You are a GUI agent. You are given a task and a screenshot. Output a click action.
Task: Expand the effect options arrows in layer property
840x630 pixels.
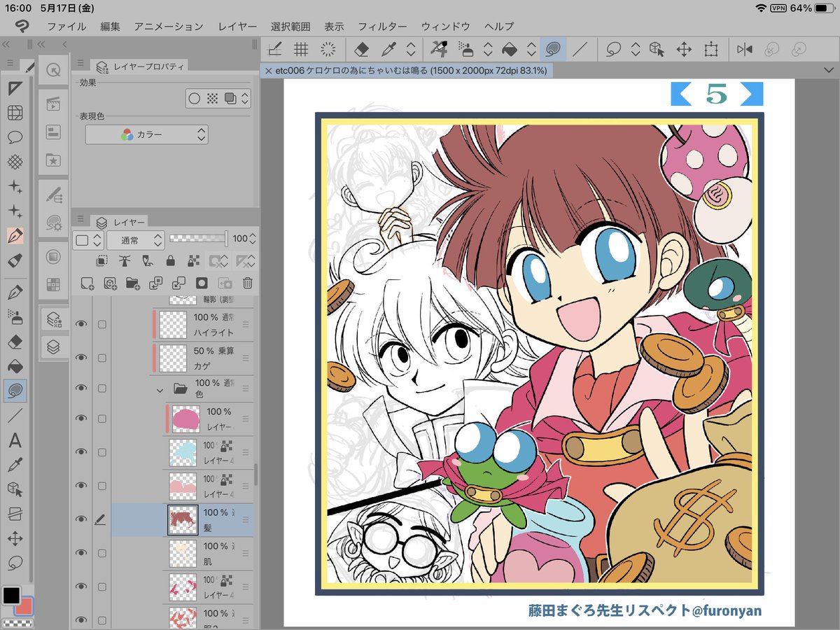(x=244, y=99)
